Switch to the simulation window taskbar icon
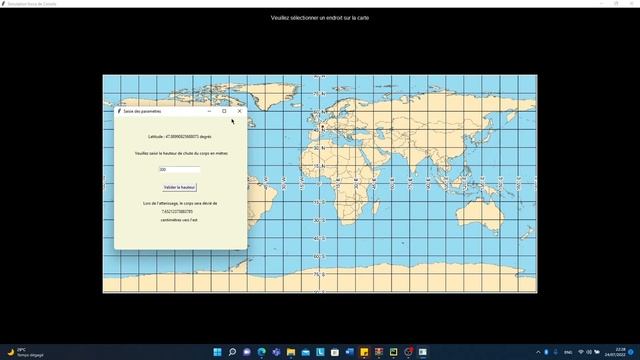 tap(423, 352)
